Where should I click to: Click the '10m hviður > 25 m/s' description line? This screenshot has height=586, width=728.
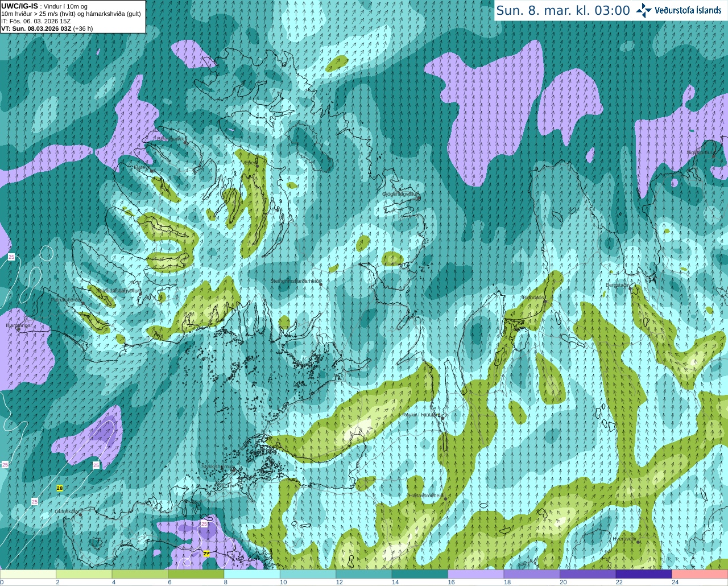click(x=71, y=14)
